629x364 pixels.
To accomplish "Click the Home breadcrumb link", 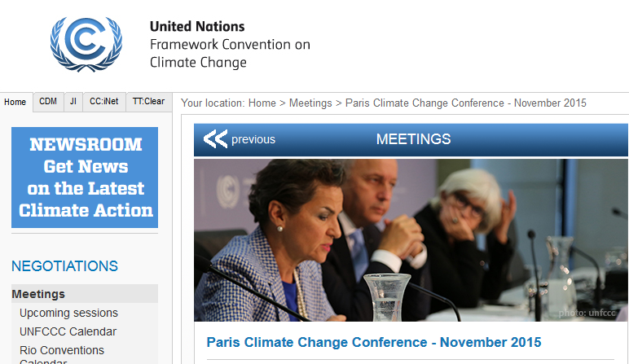I will pyautogui.click(x=262, y=103).
